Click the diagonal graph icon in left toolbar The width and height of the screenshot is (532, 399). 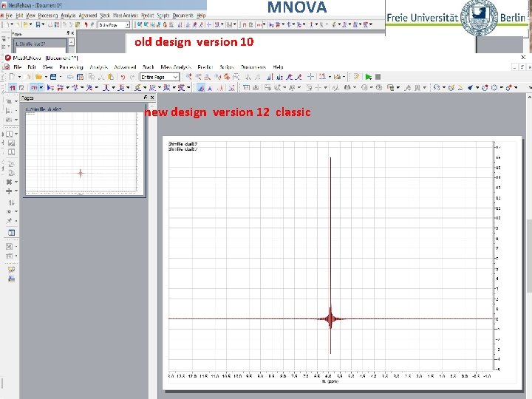click(11, 143)
